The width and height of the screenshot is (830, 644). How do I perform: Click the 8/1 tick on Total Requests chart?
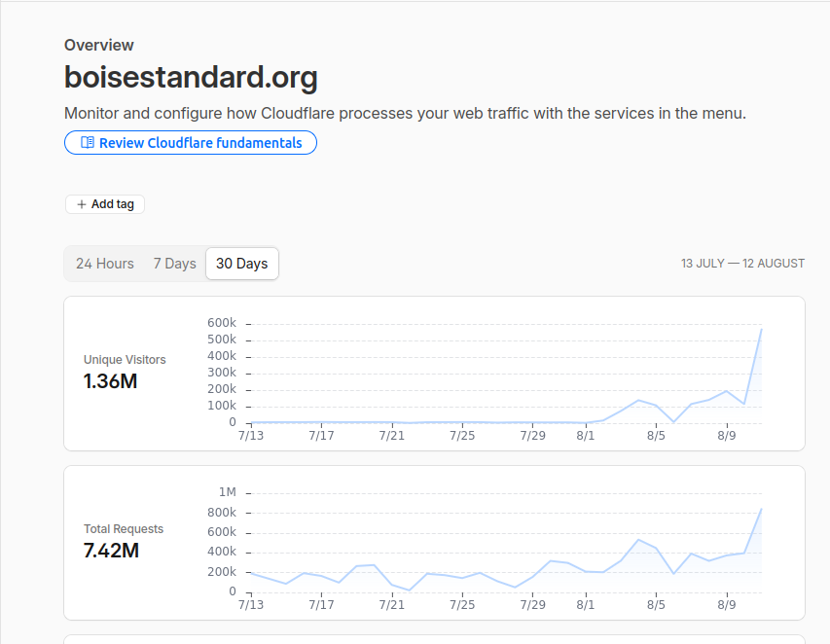586,605
